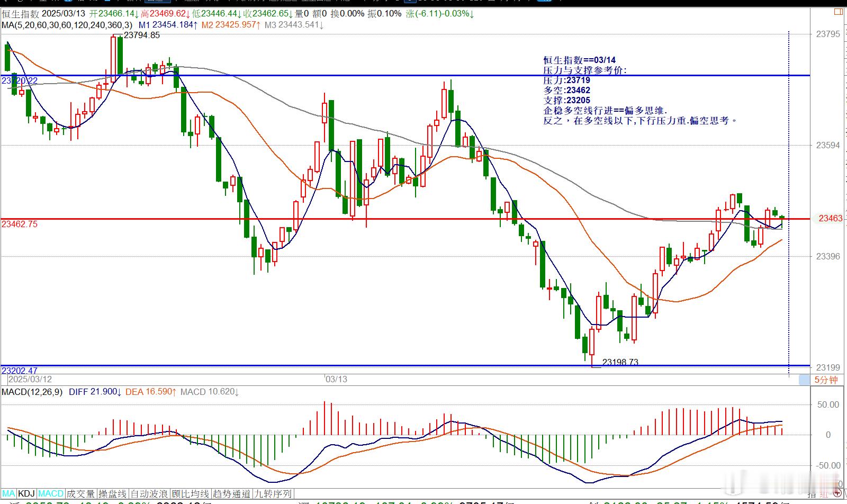Click the DIFF 21.900 value
Image resolution: width=847 pixels, height=504 pixels.
point(95,392)
